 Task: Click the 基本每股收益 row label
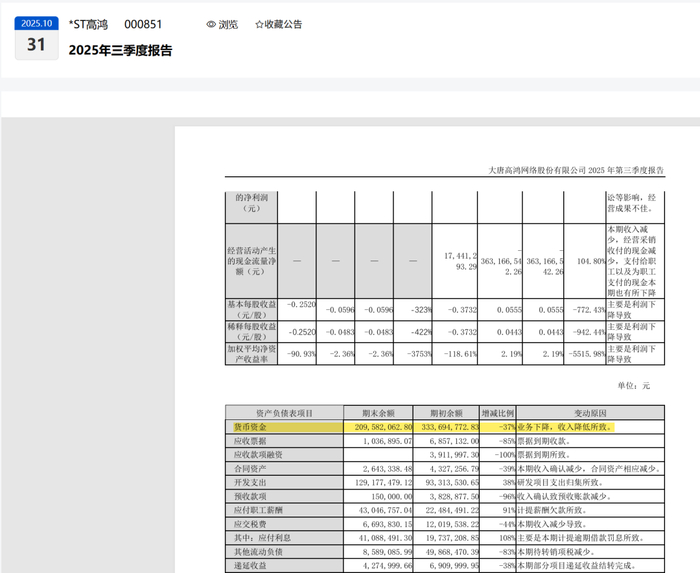pos(252,310)
